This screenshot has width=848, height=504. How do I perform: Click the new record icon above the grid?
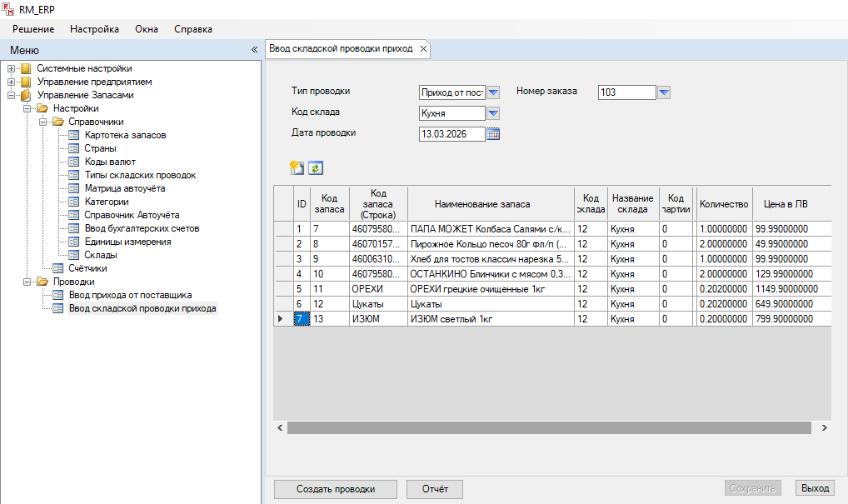point(297,168)
